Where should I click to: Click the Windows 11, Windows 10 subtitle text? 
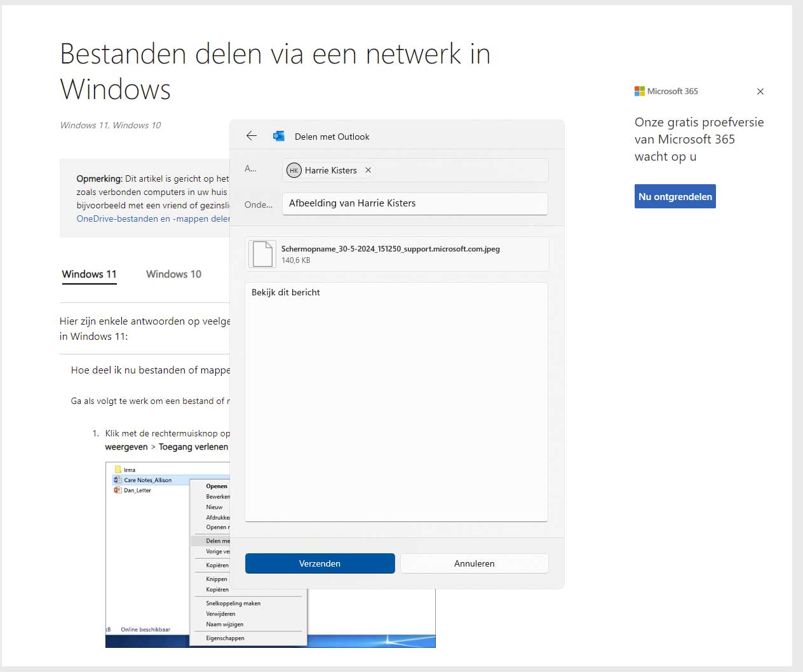point(111,125)
